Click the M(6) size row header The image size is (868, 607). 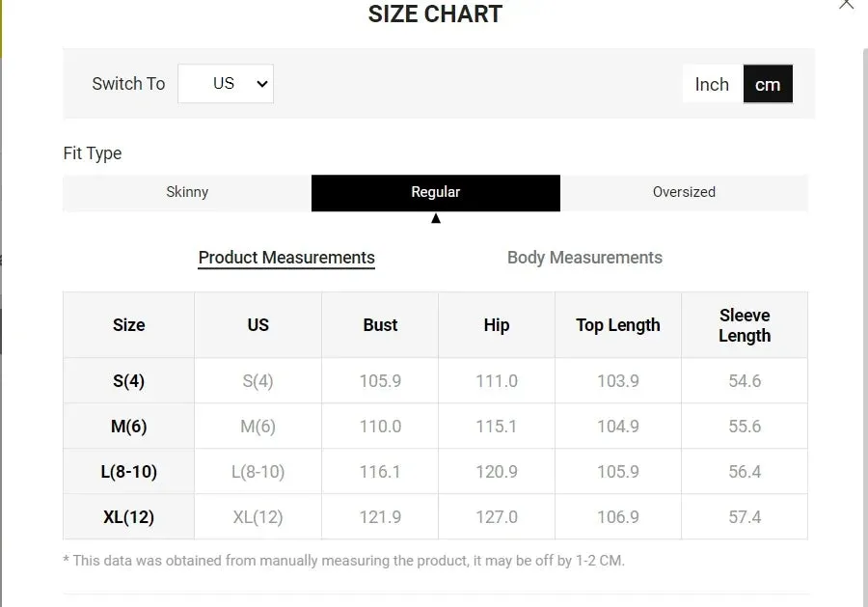[128, 427]
